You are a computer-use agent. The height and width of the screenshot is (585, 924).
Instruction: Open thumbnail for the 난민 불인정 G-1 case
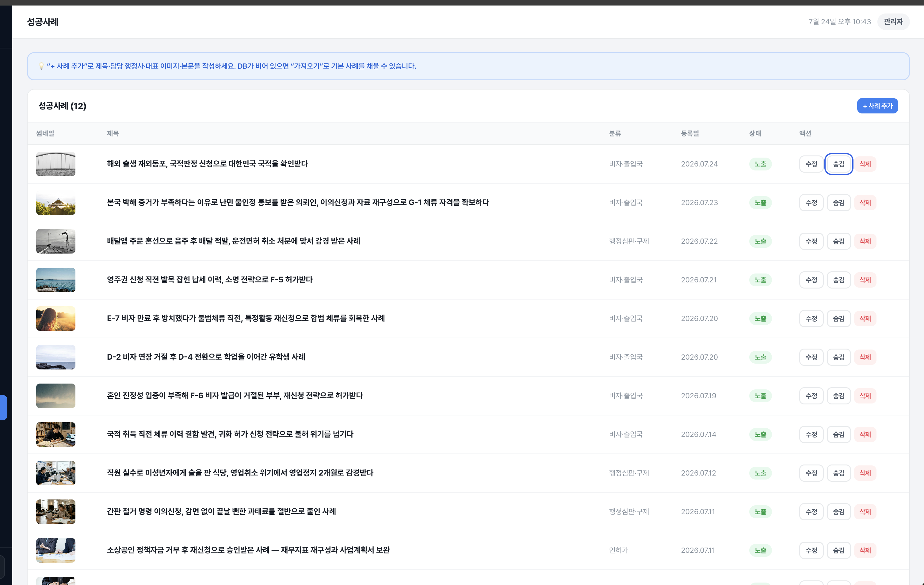tap(55, 203)
